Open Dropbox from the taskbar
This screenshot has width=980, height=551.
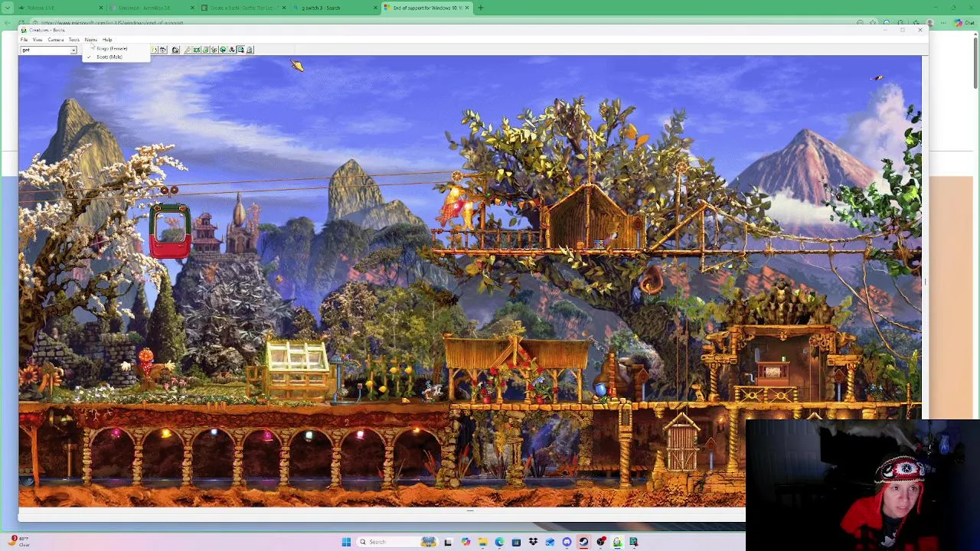[x=533, y=542]
